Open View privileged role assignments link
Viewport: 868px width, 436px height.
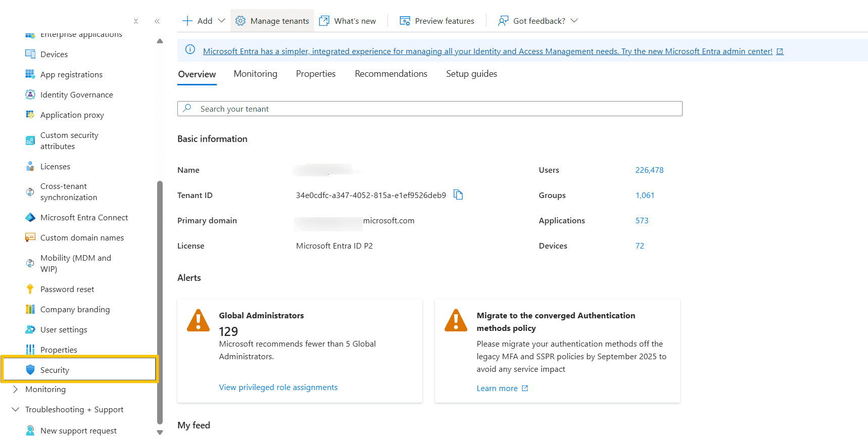[278, 387]
